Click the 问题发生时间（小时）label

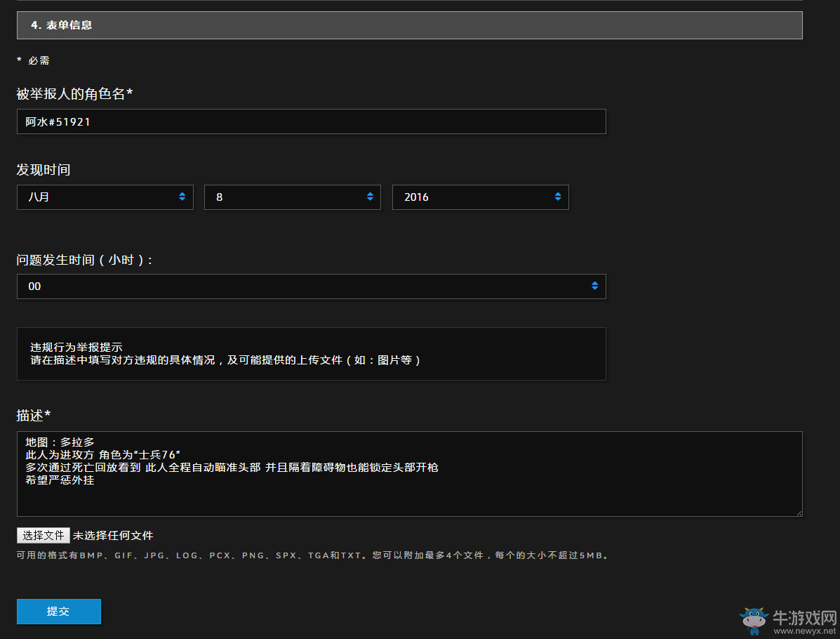(x=85, y=260)
